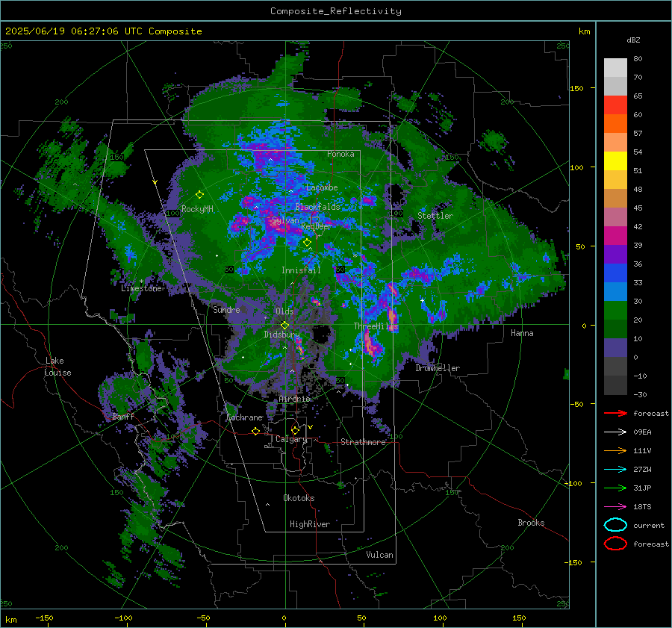Click the cyan 27ZW arrow legend icon
The image size is (672, 628).
[615, 470]
